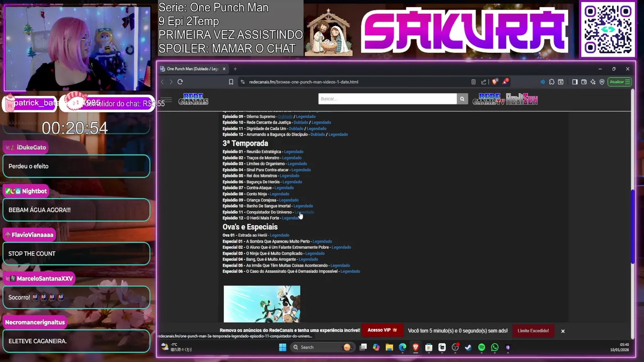Open Episódio 06 Bagunça De Heróis Legendado
Screen dimensions: 644x362
(x=292, y=182)
